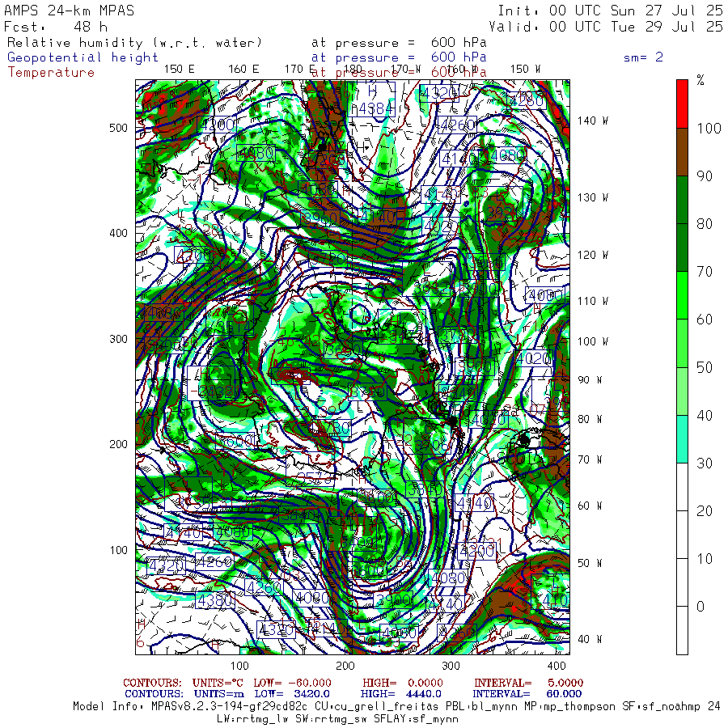Click the brown 90–100% colorbar segment
Image resolution: width=728 pixels, height=728 pixels.
[682, 152]
